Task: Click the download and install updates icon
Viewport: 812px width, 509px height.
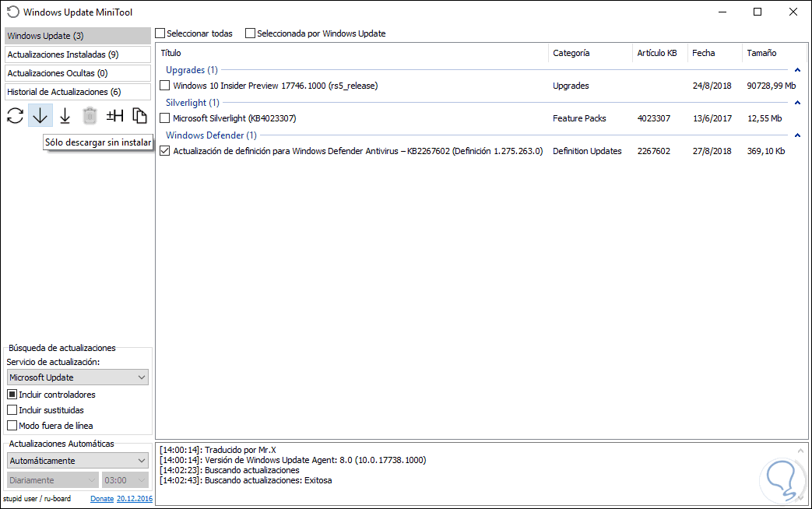Action: click(x=65, y=115)
